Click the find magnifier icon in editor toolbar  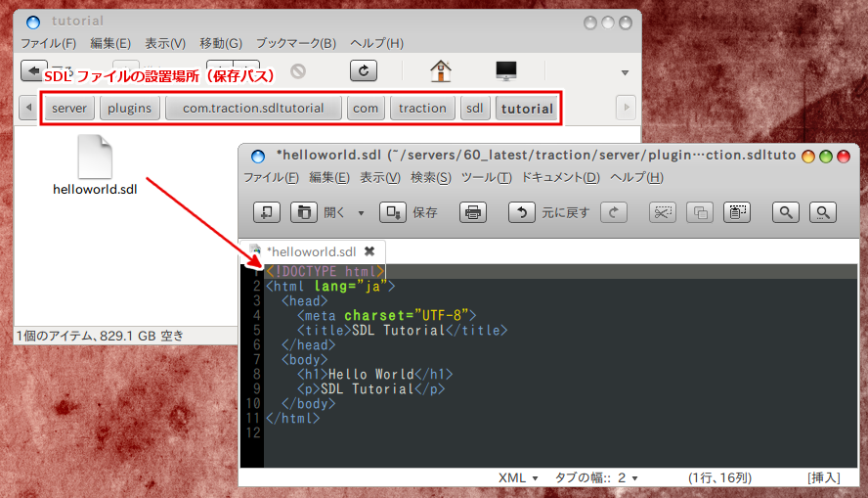click(786, 212)
